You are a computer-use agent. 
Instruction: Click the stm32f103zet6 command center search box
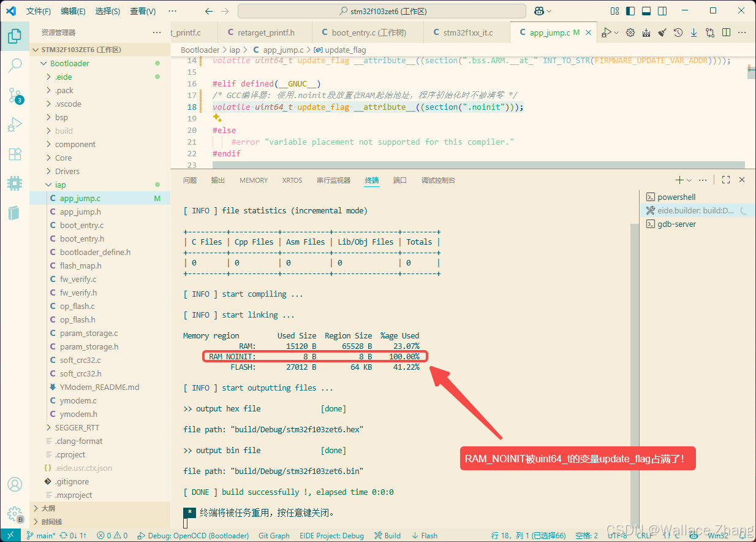pos(382,11)
